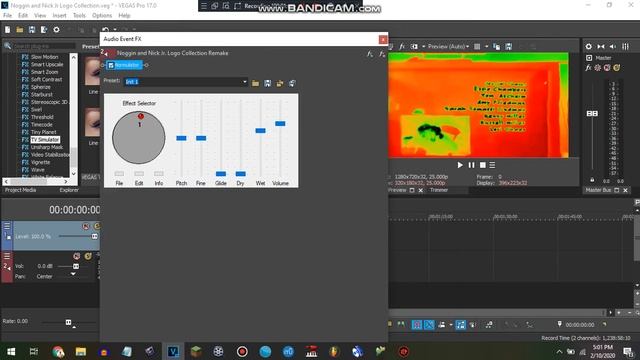Switch to the Explorer tab
This screenshot has width=640, height=360.
tap(69, 190)
